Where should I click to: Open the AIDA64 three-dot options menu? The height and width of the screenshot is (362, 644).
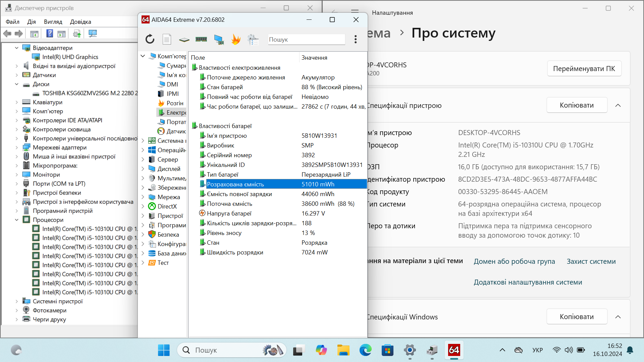(356, 40)
